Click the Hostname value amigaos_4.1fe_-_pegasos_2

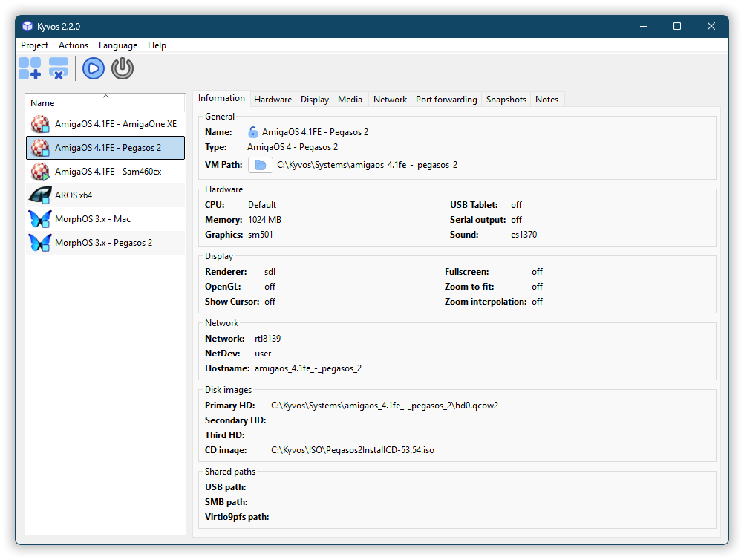click(x=308, y=368)
